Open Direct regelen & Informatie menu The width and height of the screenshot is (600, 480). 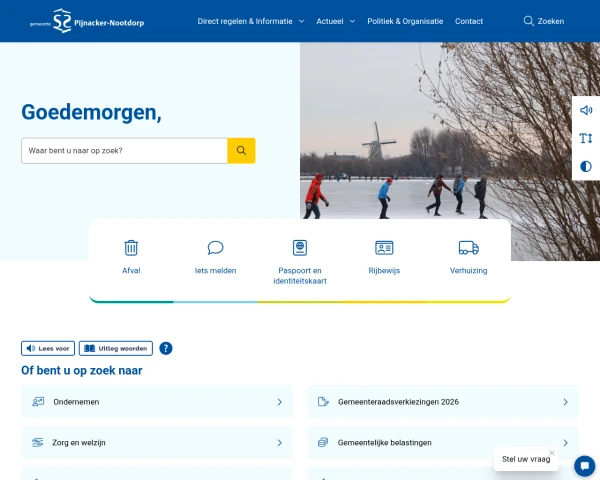point(245,21)
